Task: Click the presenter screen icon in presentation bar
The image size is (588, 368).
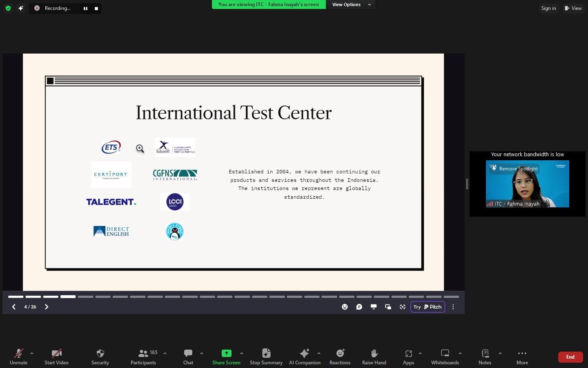Action: (x=374, y=307)
